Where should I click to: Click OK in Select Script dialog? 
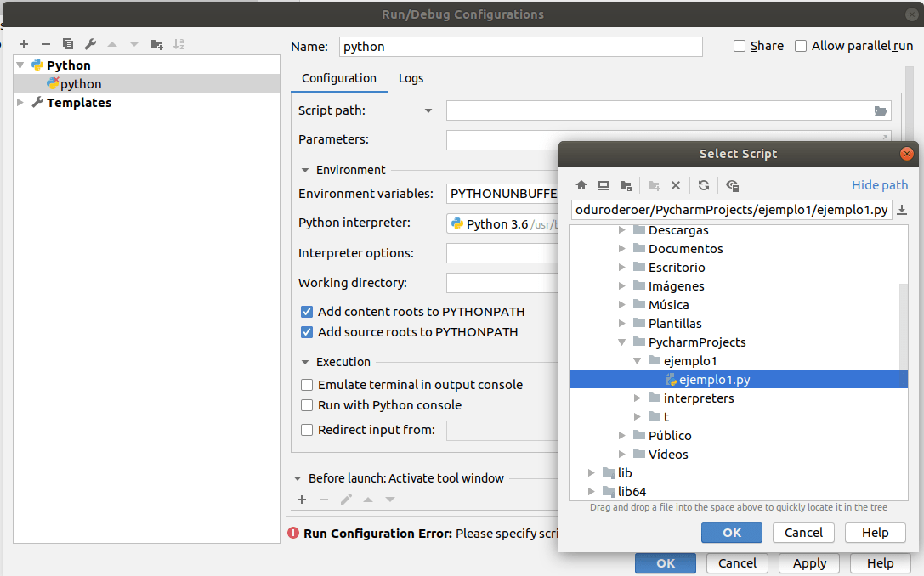pyautogui.click(x=731, y=533)
